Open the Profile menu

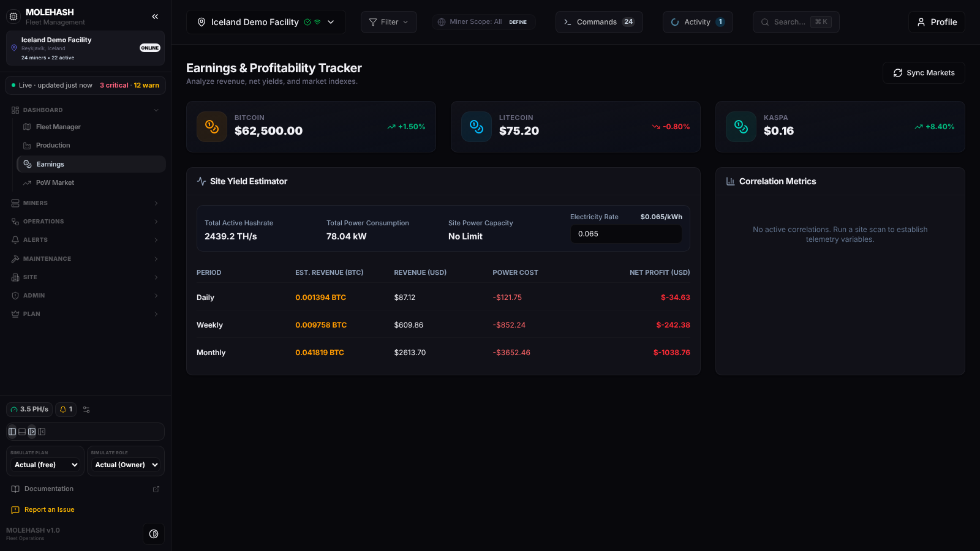937,22
